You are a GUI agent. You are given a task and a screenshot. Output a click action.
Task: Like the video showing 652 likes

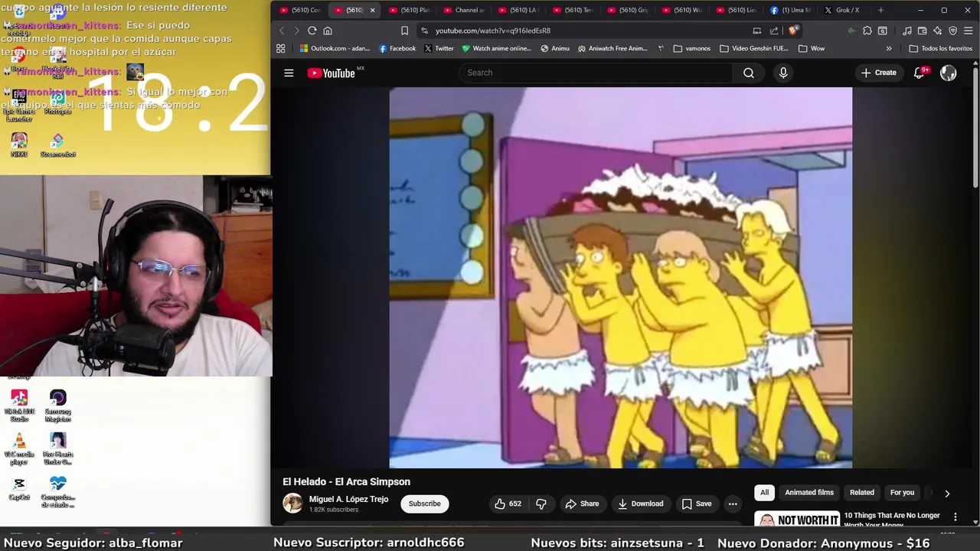508,504
